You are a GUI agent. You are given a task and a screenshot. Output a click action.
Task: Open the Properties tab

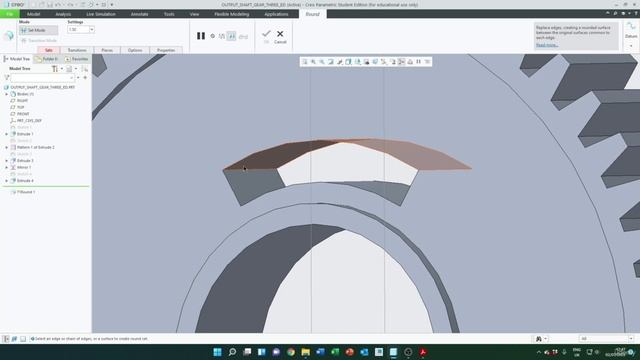pyautogui.click(x=166, y=50)
